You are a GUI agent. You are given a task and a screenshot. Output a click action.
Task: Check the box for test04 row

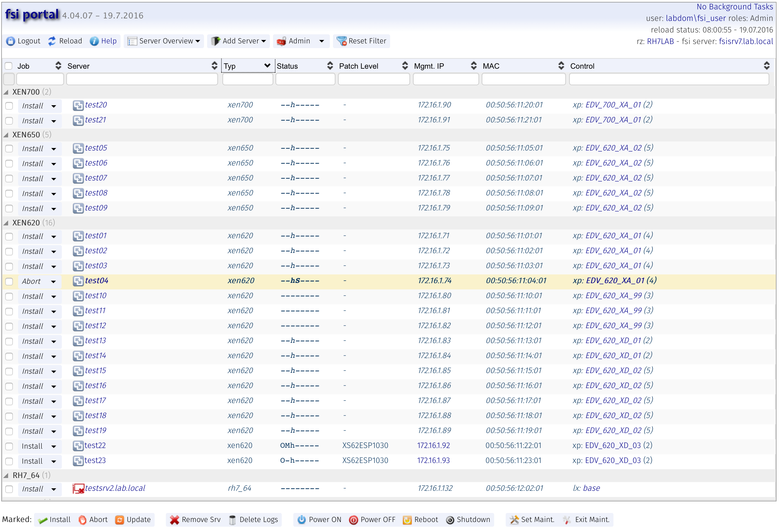coord(9,281)
